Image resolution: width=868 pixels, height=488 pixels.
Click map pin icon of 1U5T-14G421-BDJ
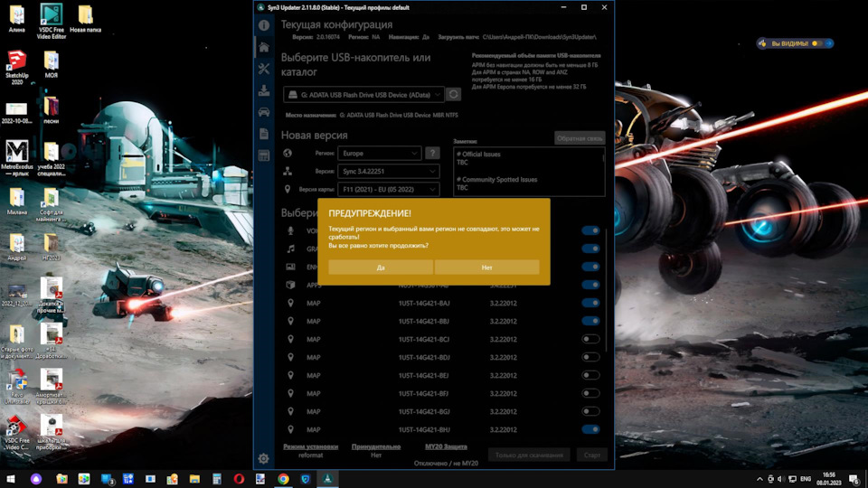click(290, 358)
